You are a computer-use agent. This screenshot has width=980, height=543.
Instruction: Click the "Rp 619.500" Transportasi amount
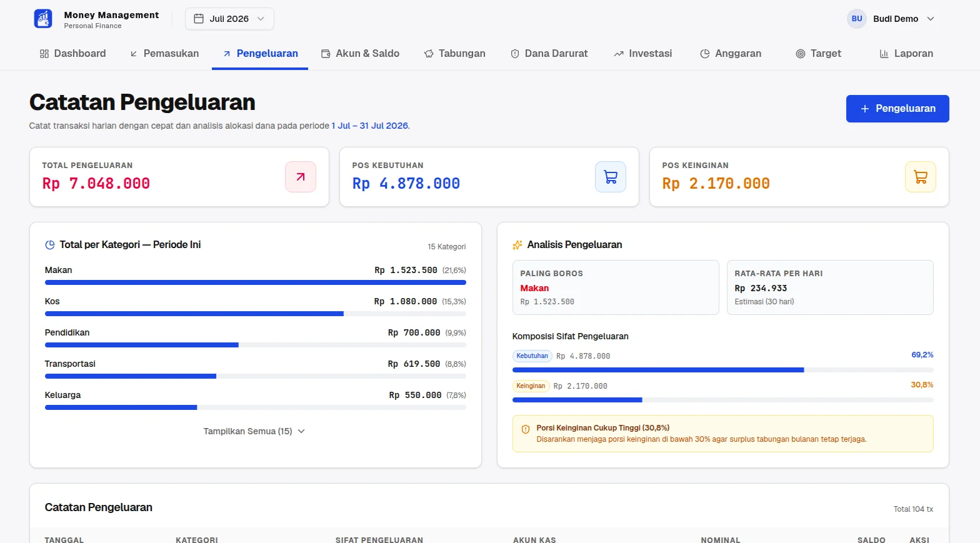pos(414,364)
